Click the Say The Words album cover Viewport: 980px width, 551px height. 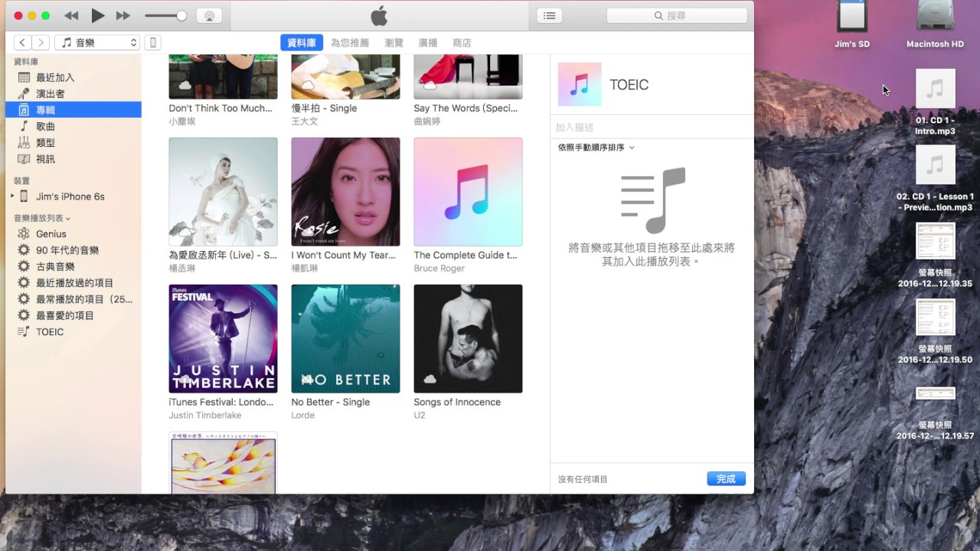[468, 77]
